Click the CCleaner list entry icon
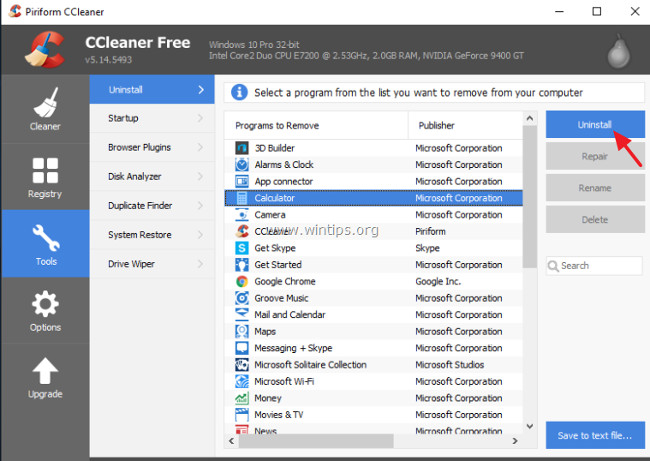Screen dimensions: 650x461 (242, 231)
